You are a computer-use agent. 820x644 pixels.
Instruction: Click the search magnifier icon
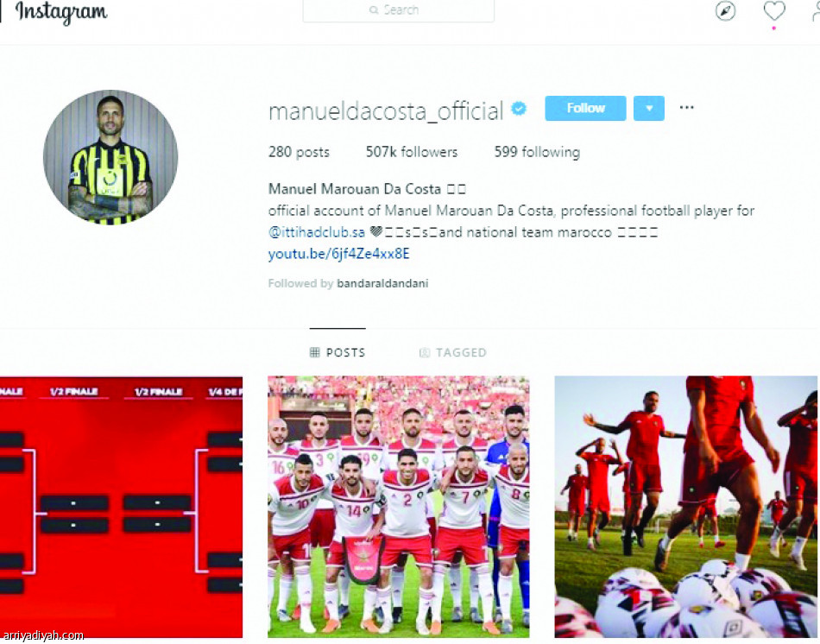374,10
